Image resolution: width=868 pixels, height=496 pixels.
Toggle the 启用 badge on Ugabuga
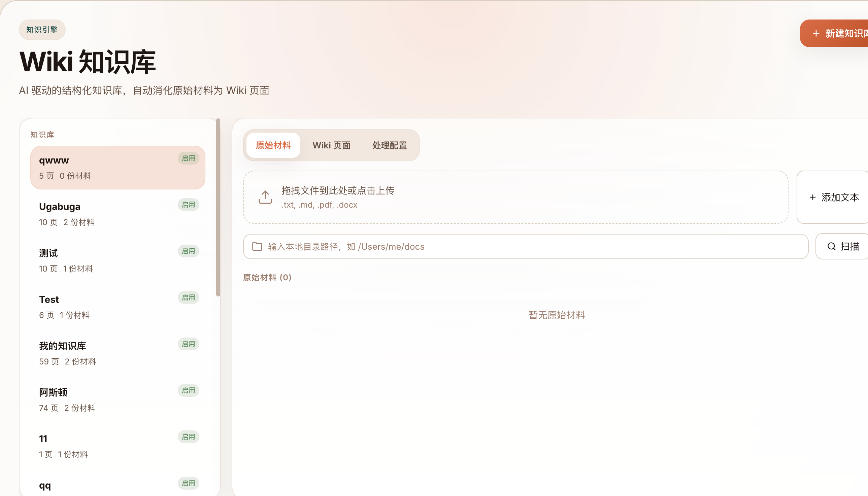188,204
